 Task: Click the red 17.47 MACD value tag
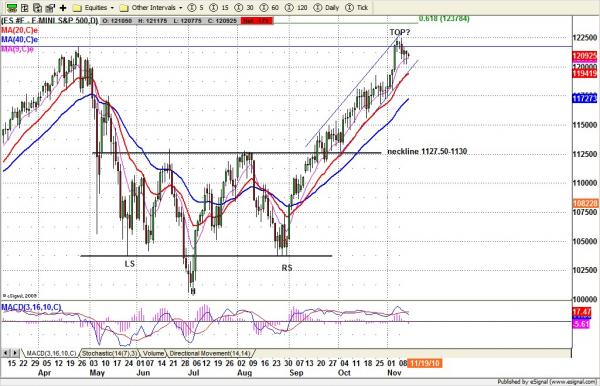[582, 312]
